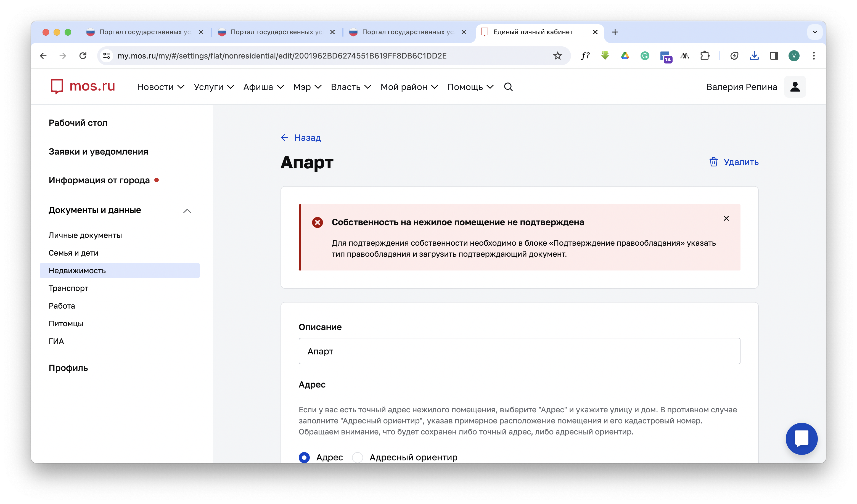Click the browser address bar URL
857x504 pixels.
click(282, 56)
